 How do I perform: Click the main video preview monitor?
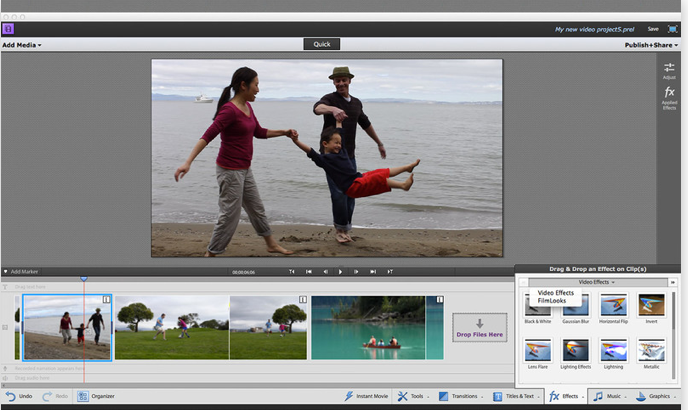point(327,158)
